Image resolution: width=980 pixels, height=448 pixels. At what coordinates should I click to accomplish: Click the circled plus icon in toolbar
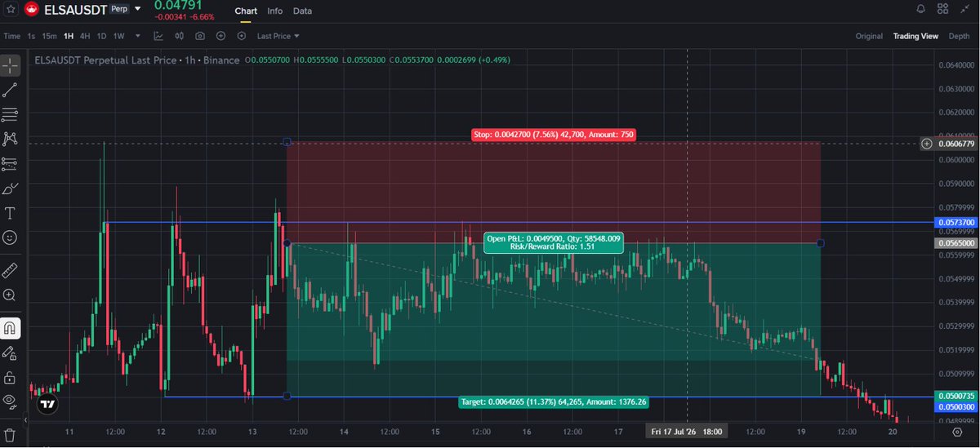click(220, 36)
